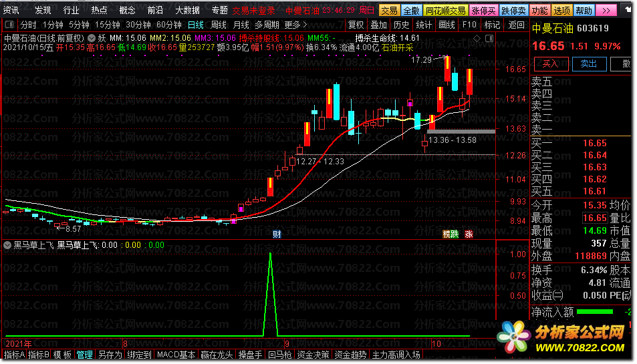637x364 pixels.
Task: Open the 大数据 menu
Action: click(x=187, y=10)
